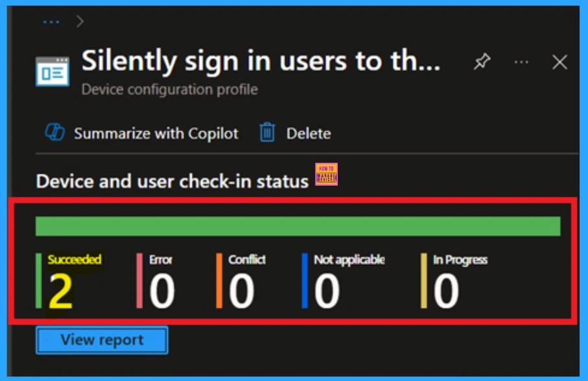Click the Delete command label
The image size is (588, 381).
click(309, 134)
